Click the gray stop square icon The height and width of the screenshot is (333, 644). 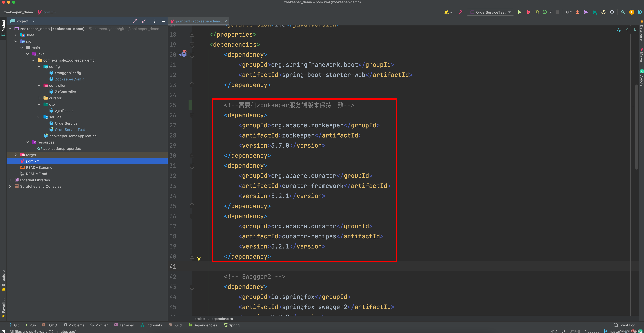point(557,12)
